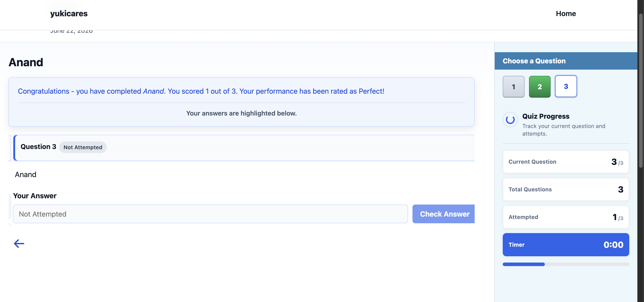
Task: Click the Quiz Progress spinner icon
Action: [510, 120]
